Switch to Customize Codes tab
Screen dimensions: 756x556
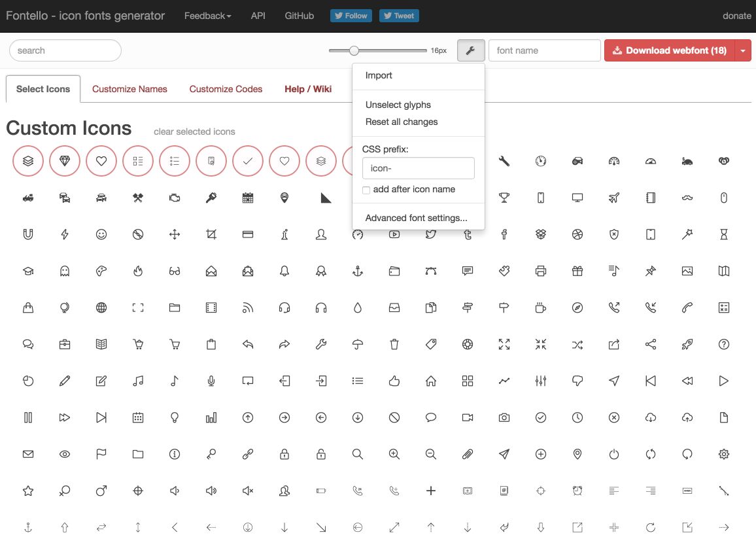click(x=226, y=89)
